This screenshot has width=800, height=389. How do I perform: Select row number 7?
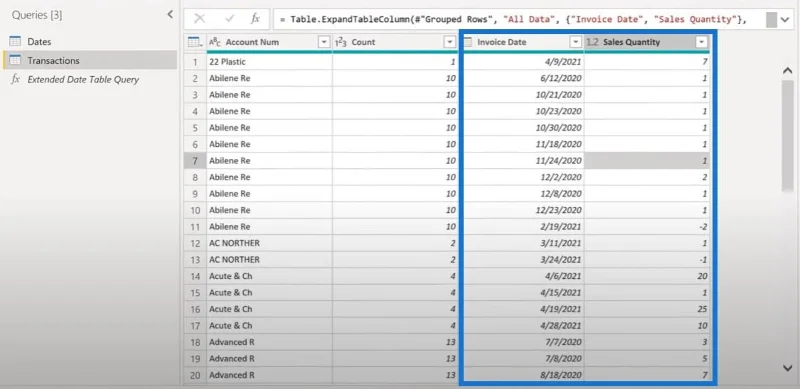coord(195,160)
